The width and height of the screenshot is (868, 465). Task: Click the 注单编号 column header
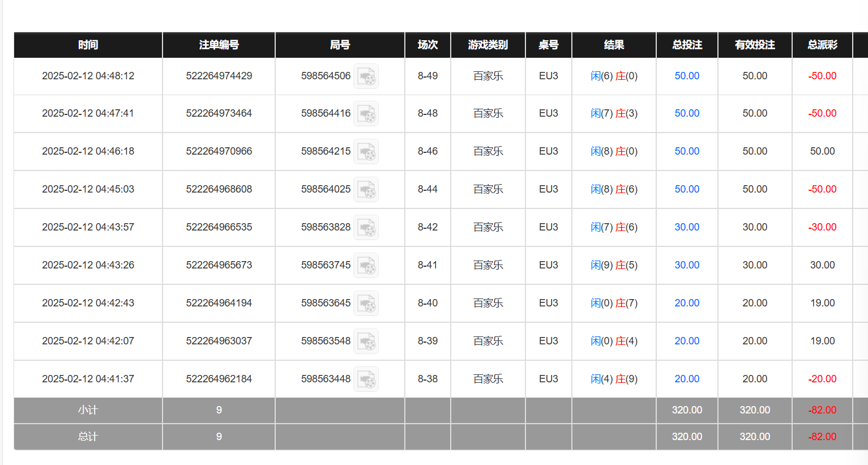pos(219,45)
